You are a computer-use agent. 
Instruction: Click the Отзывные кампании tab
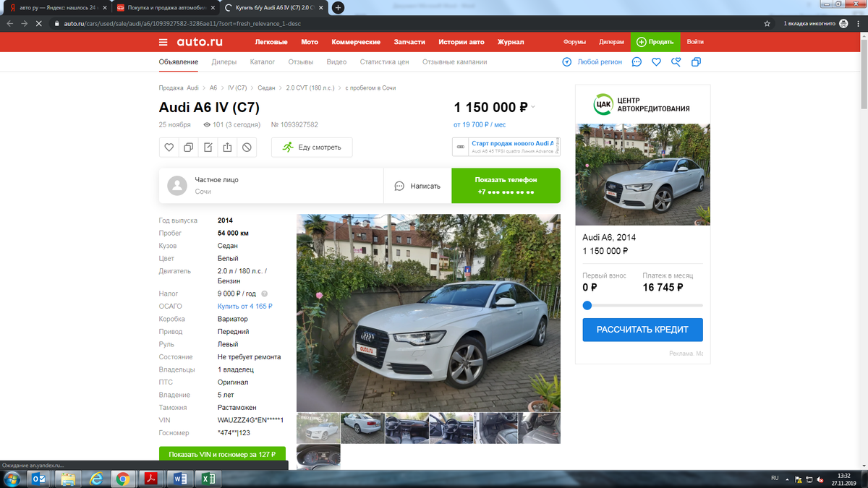click(454, 62)
